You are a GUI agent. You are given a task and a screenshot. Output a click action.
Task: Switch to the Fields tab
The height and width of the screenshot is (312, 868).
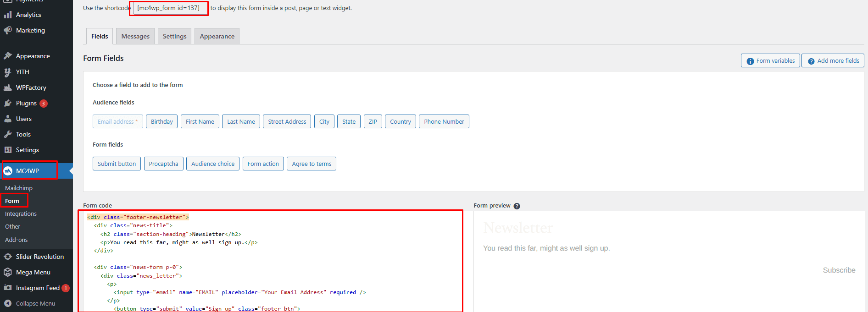pyautogui.click(x=100, y=36)
